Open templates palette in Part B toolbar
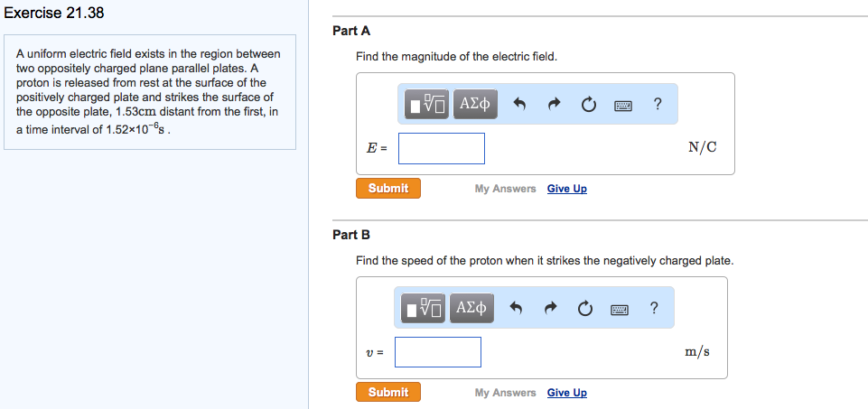This screenshot has height=409, width=868. pyautogui.click(x=422, y=309)
